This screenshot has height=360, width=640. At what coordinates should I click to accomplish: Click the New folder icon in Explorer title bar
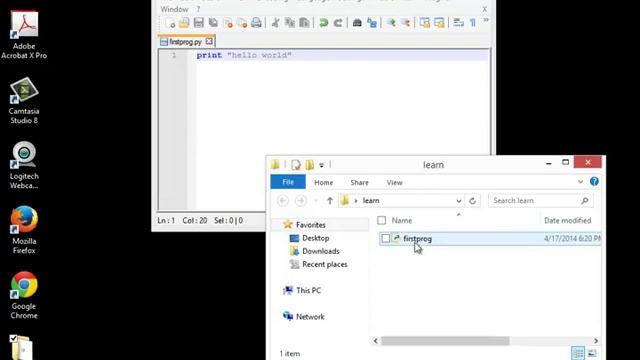coord(310,164)
